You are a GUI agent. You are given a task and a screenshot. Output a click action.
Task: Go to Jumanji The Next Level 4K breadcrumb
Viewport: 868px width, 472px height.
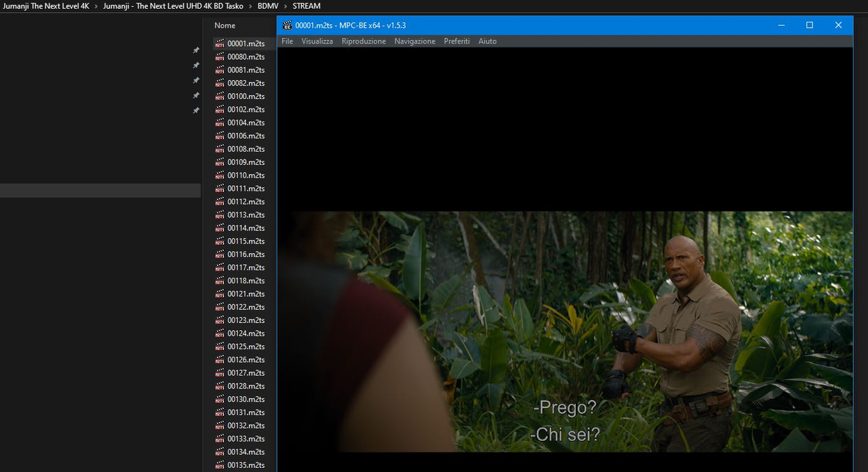click(x=46, y=6)
